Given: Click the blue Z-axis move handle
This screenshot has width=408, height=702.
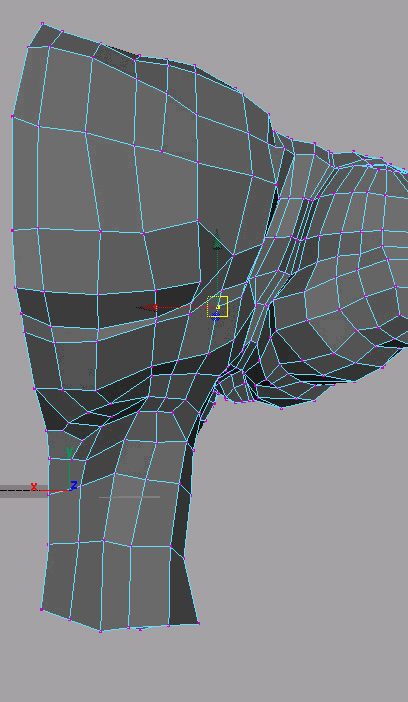Looking at the screenshot, I should pyautogui.click(x=215, y=316).
